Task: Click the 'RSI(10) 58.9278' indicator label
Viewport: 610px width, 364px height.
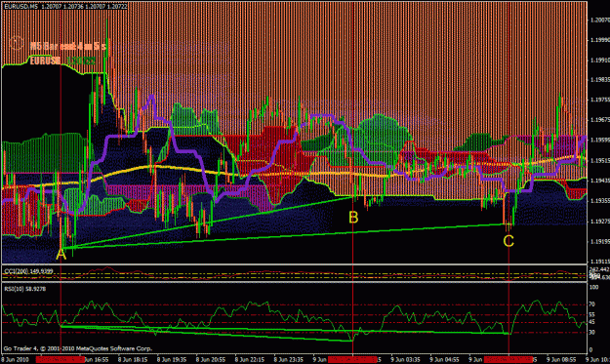Action: pyautogui.click(x=25, y=289)
